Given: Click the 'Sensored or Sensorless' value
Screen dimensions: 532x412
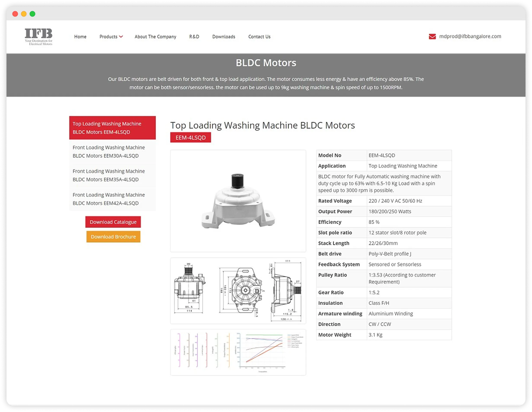Looking at the screenshot, I should [395, 264].
